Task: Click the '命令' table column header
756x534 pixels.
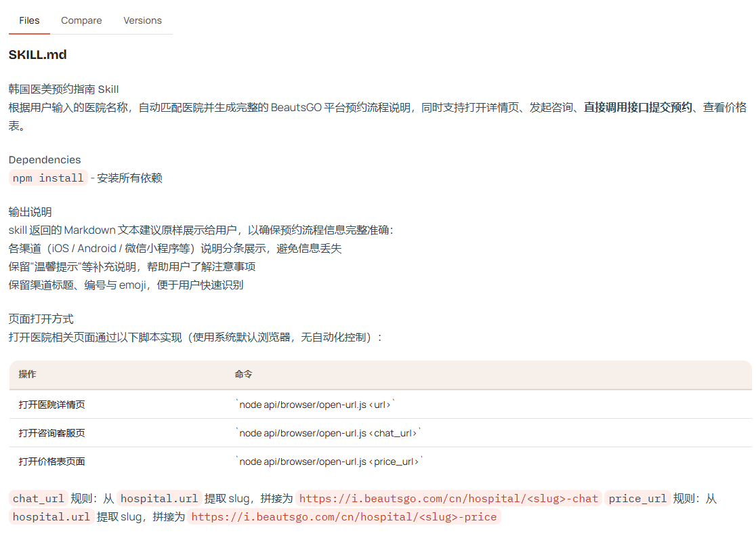Action: click(x=243, y=374)
